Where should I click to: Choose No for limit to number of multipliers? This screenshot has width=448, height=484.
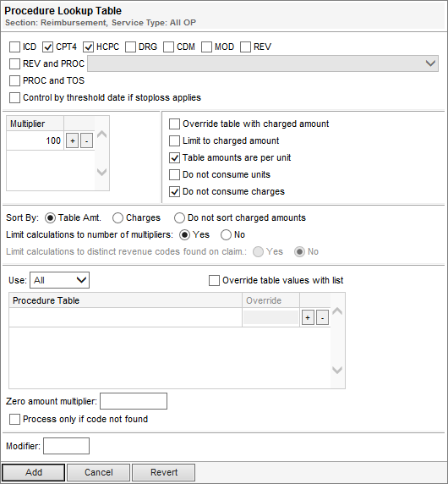(226, 235)
